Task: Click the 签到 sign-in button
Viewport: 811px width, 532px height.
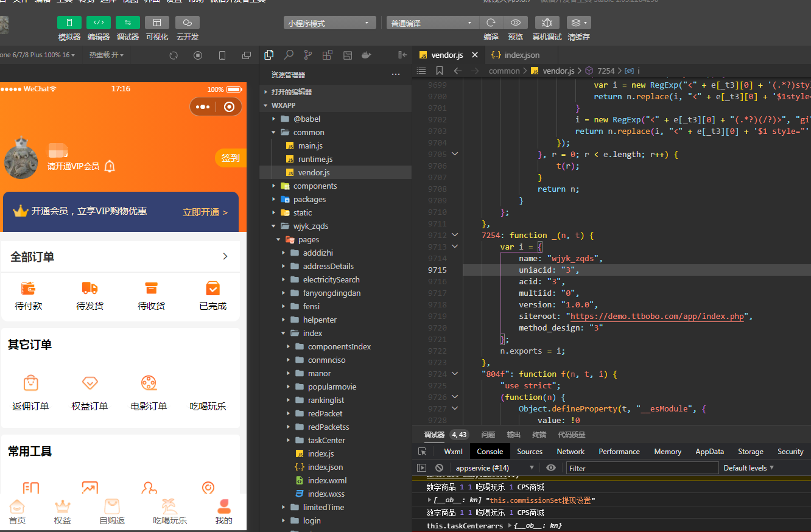Action: point(230,157)
